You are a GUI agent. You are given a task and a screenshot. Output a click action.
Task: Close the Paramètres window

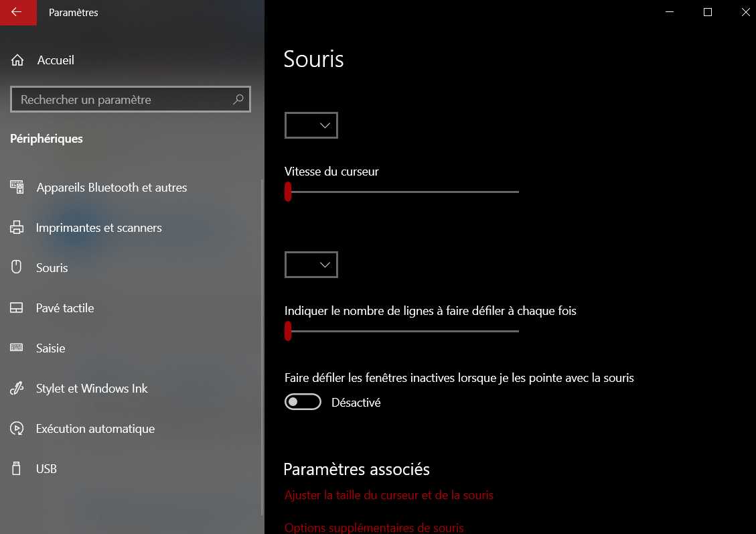pyautogui.click(x=745, y=12)
